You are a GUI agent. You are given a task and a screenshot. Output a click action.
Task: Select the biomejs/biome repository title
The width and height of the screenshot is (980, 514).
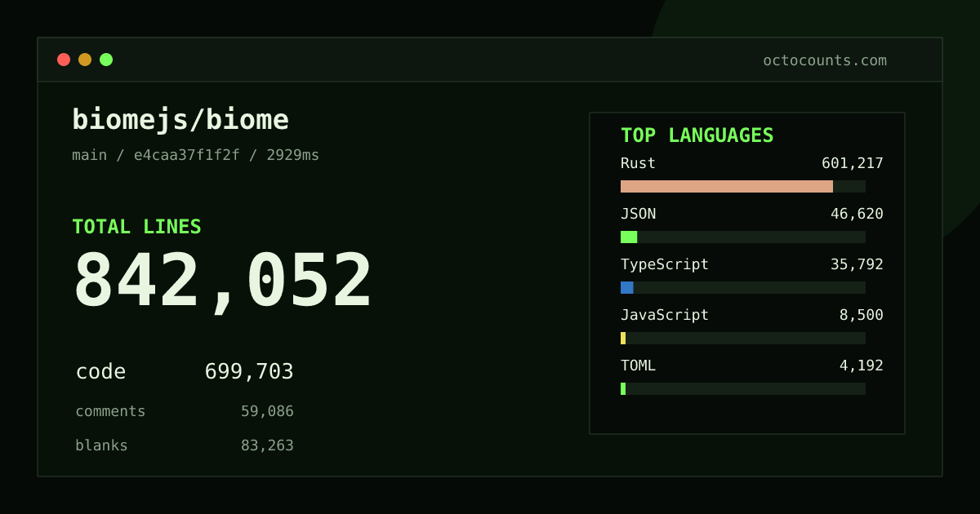180,119
